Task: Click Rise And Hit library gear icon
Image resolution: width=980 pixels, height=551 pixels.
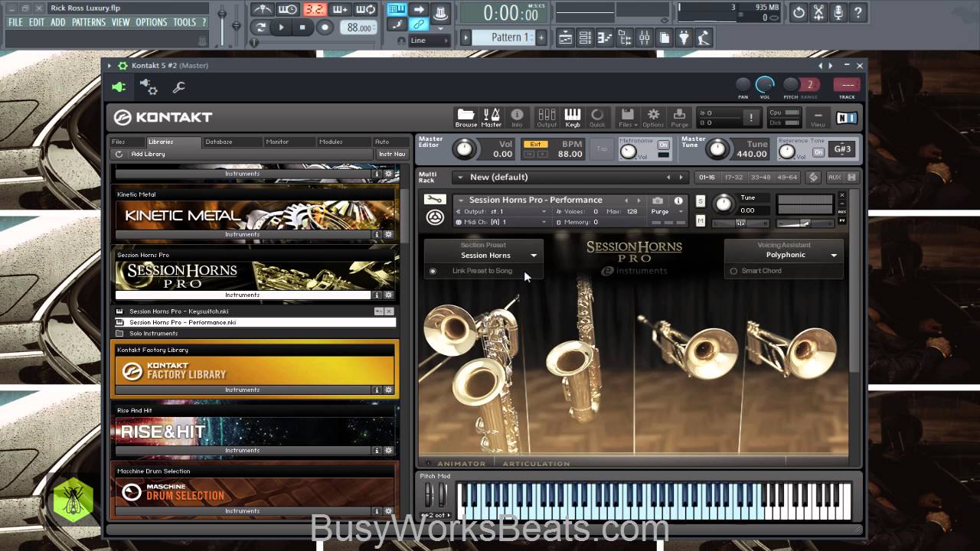Action: click(388, 450)
